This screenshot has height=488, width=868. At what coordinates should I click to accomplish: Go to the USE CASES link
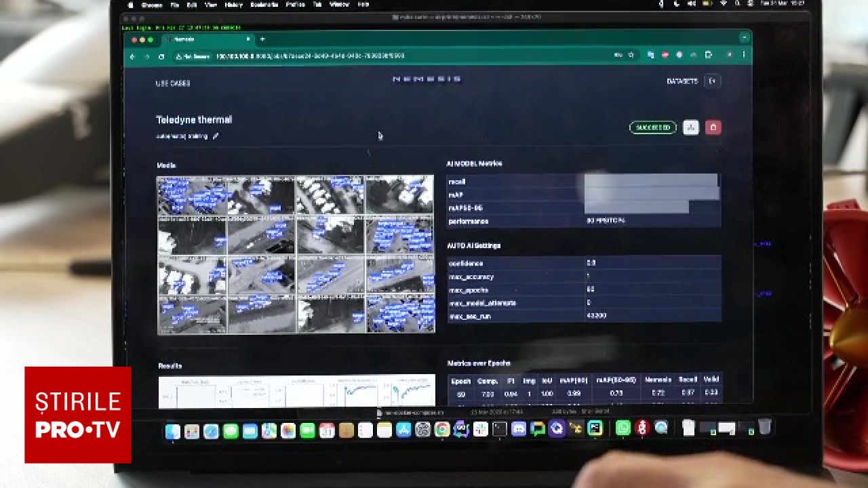tap(173, 83)
